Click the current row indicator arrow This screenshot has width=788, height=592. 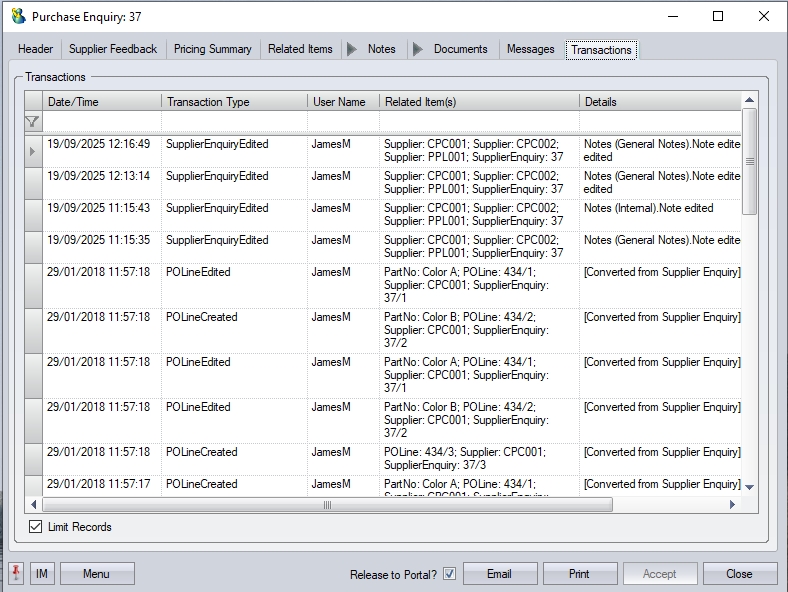click(33, 151)
